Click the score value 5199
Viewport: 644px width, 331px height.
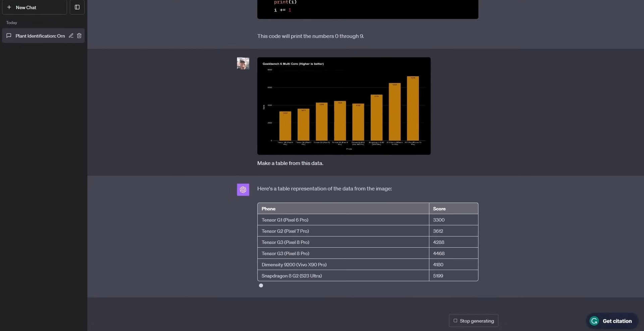coord(438,276)
